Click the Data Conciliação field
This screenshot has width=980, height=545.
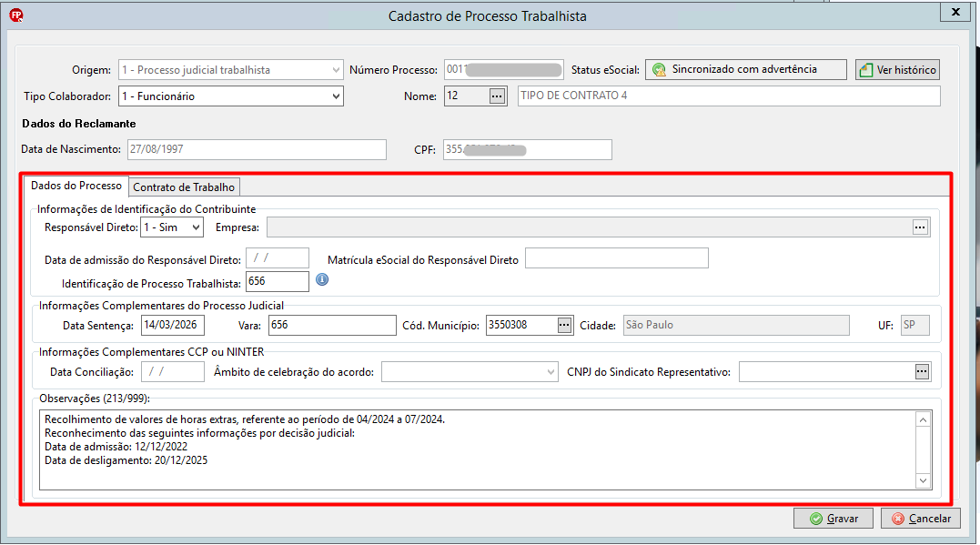[x=173, y=372]
